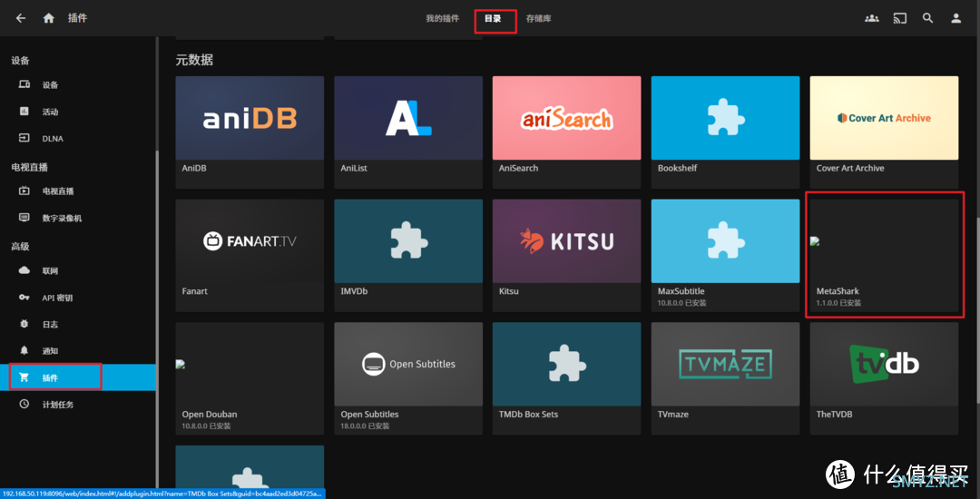Click the plugin catalog page scrollbar

[x=977, y=309]
